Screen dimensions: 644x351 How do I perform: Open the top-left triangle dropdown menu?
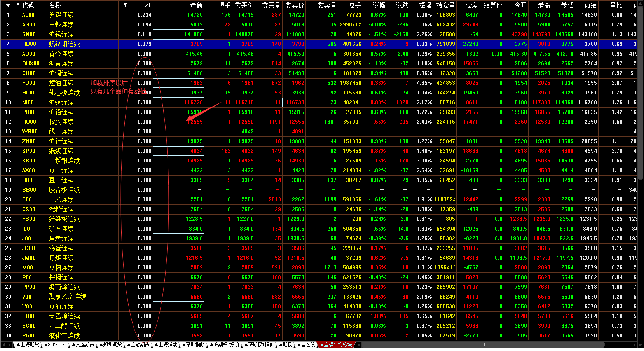[8, 5]
